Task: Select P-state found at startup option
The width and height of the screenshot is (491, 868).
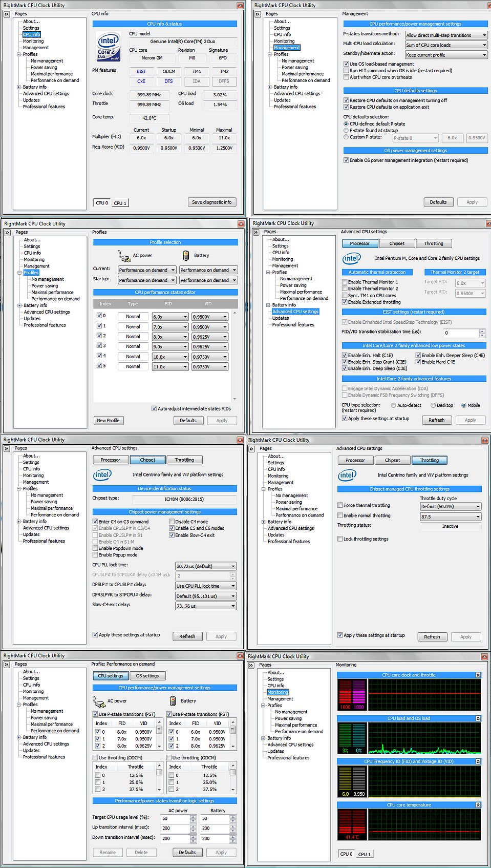Action: click(x=346, y=131)
